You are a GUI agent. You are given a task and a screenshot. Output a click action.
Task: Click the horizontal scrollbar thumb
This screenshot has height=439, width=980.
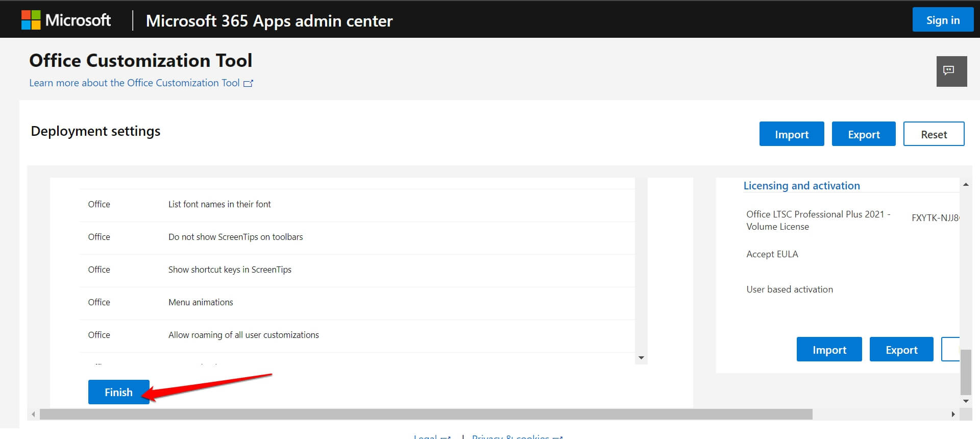click(x=426, y=414)
